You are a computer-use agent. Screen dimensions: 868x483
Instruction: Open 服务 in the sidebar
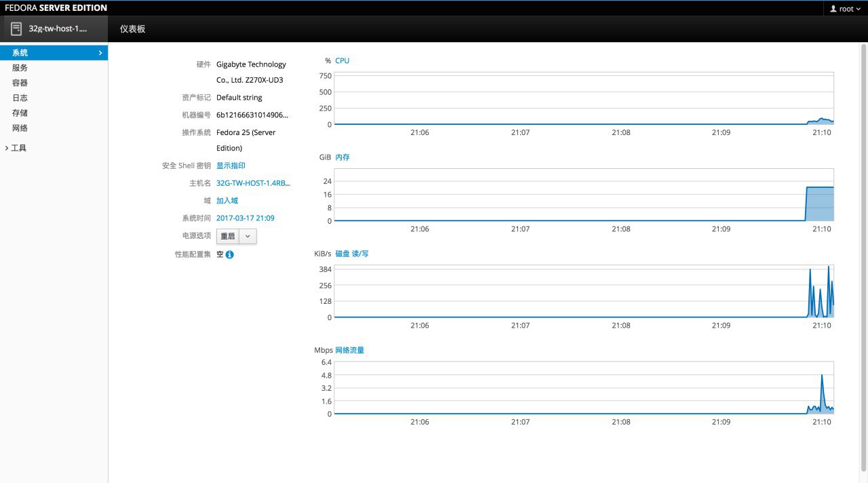54,68
